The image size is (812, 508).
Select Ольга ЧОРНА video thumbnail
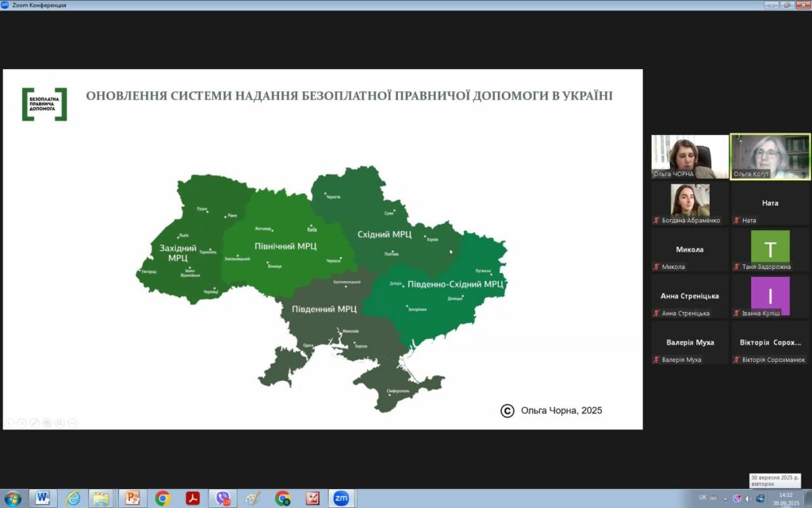(689, 156)
